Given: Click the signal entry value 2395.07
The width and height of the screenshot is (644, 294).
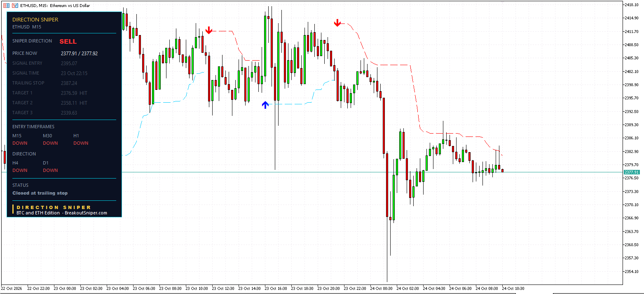Looking at the screenshot, I should point(69,63).
